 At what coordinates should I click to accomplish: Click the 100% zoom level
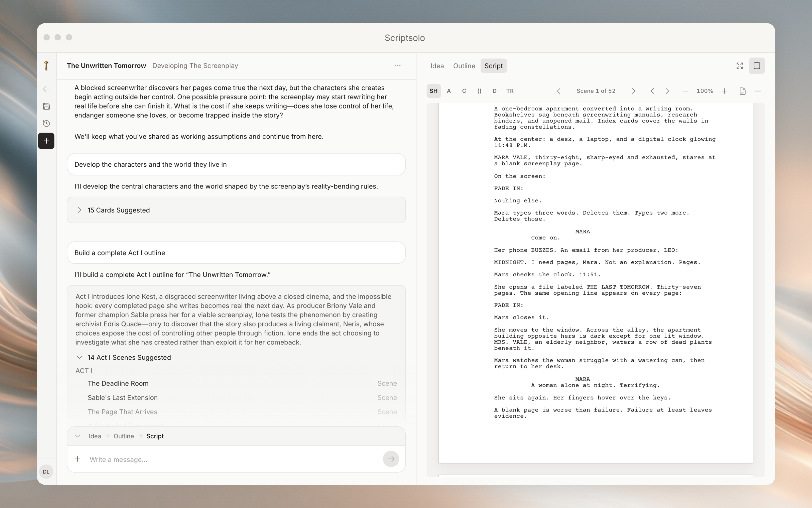click(705, 91)
